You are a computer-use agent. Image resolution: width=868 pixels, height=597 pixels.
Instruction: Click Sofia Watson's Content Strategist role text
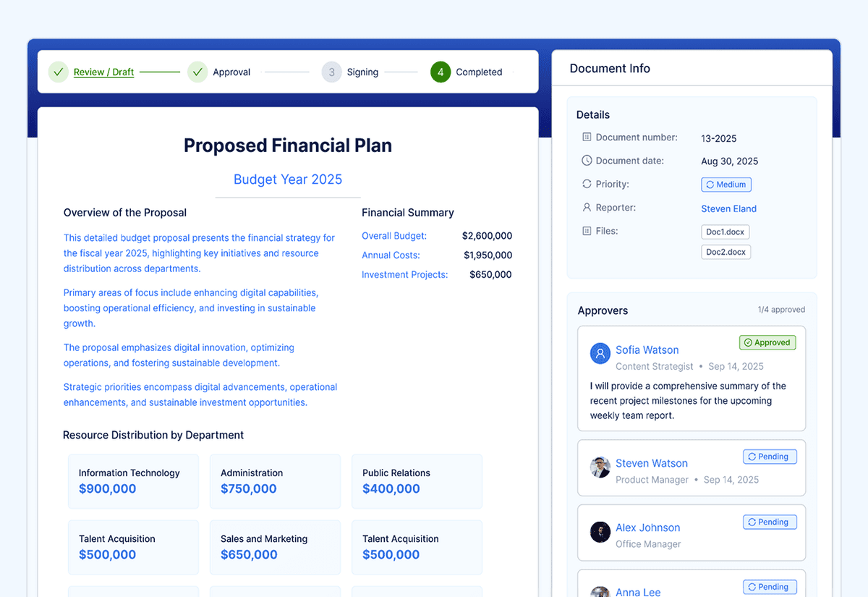point(655,367)
